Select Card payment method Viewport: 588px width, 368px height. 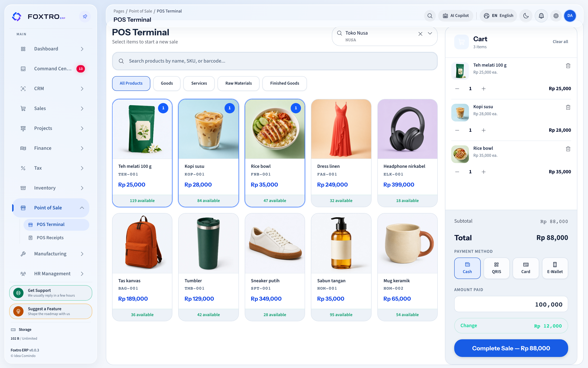(x=526, y=268)
